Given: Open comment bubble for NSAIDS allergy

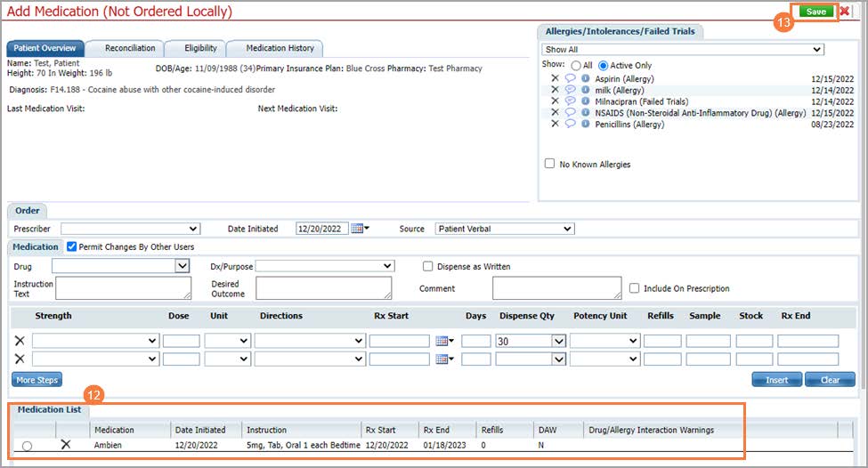Looking at the screenshot, I should (x=570, y=112).
